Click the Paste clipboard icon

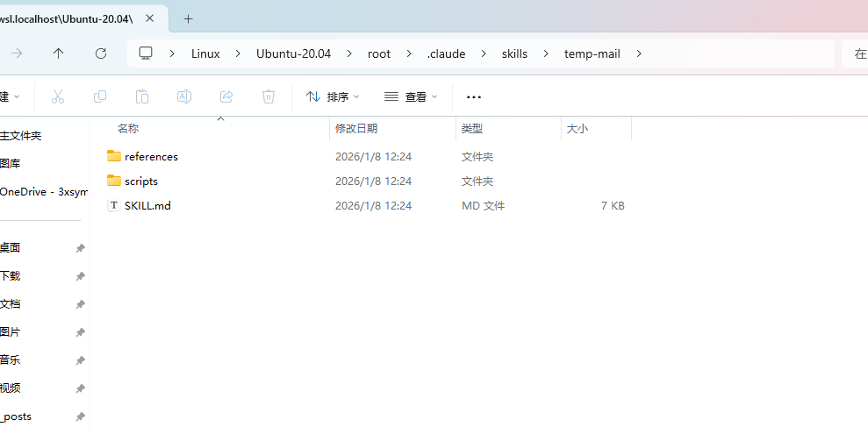point(142,96)
